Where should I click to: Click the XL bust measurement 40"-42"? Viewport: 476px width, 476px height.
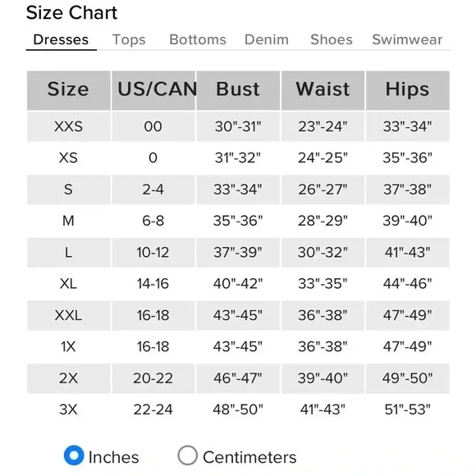click(238, 283)
